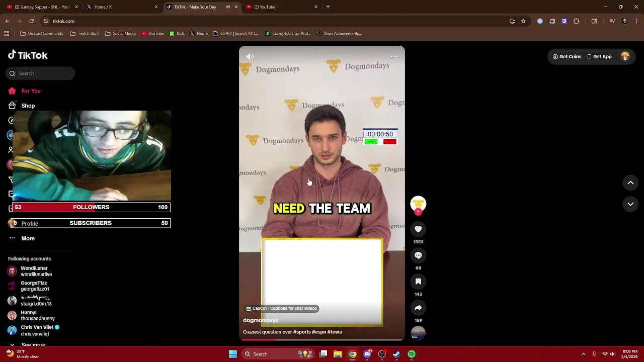Open the TikTok Shop icon

[x=12, y=106]
